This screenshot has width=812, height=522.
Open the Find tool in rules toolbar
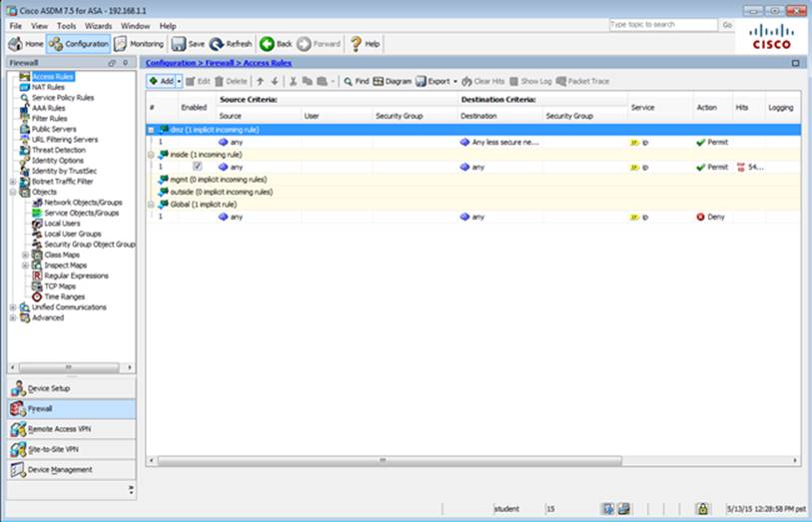click(356, 81)
